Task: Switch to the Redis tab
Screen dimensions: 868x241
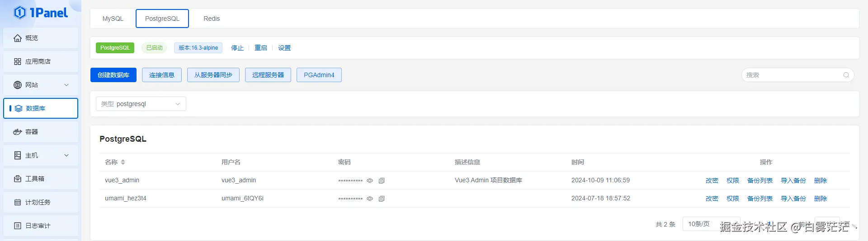Action: click(212, 19)
